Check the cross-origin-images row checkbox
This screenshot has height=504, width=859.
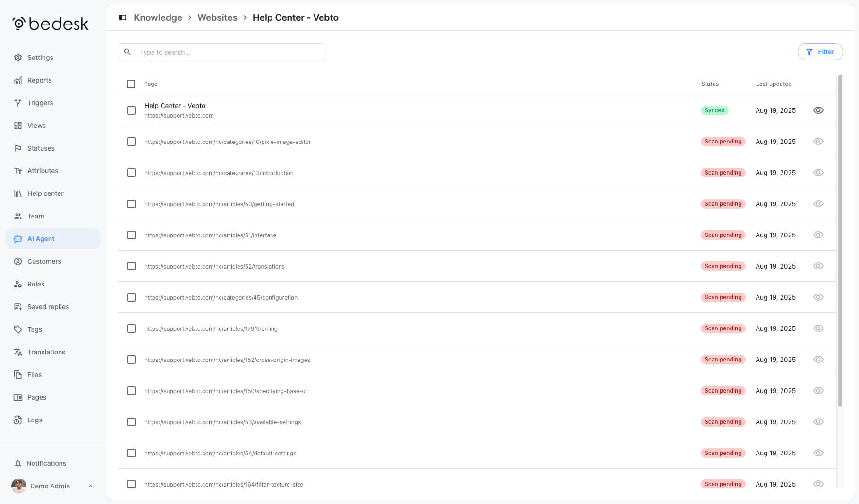[131, 360]
